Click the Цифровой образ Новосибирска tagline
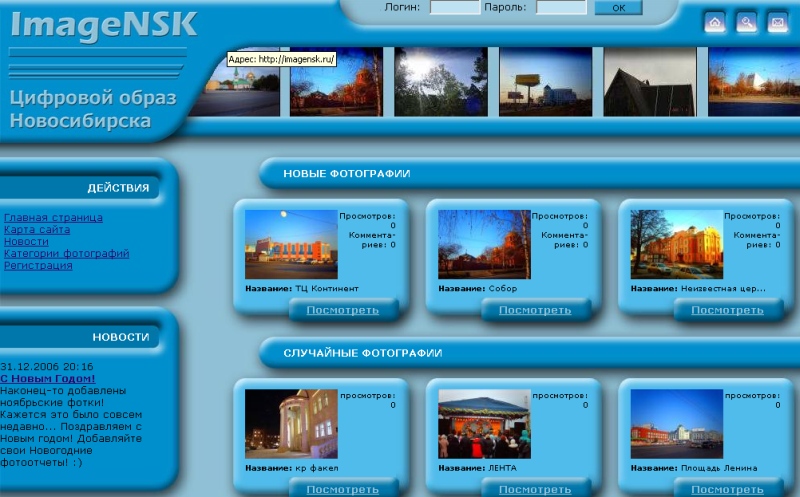This screenshot has width=800, height=497. point(93,109)
